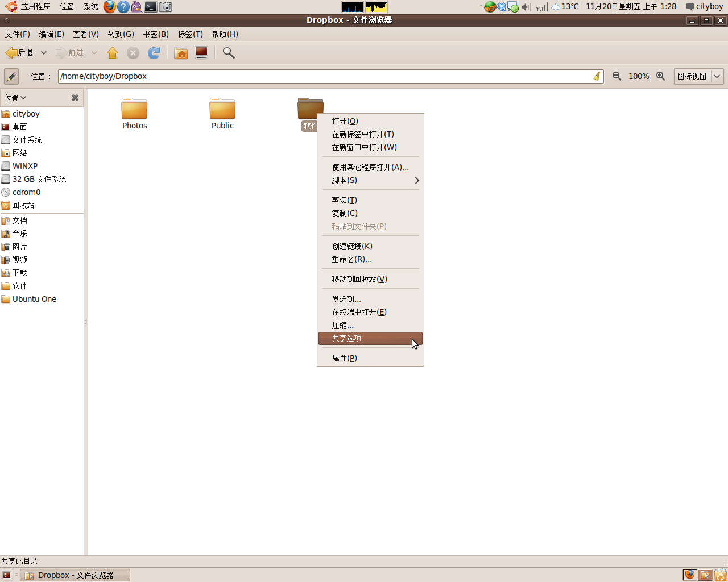The image size is (728, 582).
Task: Select 下载 bookmark in the sidebar
Action: pyautogui.click(x=42, y=273)
